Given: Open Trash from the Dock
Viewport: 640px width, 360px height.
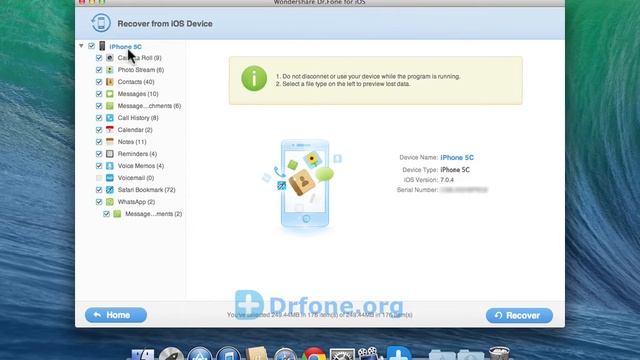Looking at the screenshot, I should (x=499, y=353).
